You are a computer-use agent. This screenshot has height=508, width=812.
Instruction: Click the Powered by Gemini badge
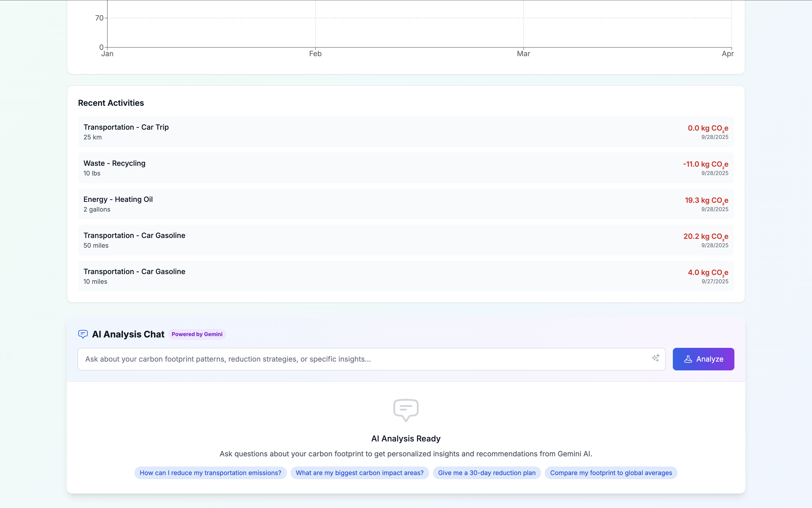tap(197, 334)
